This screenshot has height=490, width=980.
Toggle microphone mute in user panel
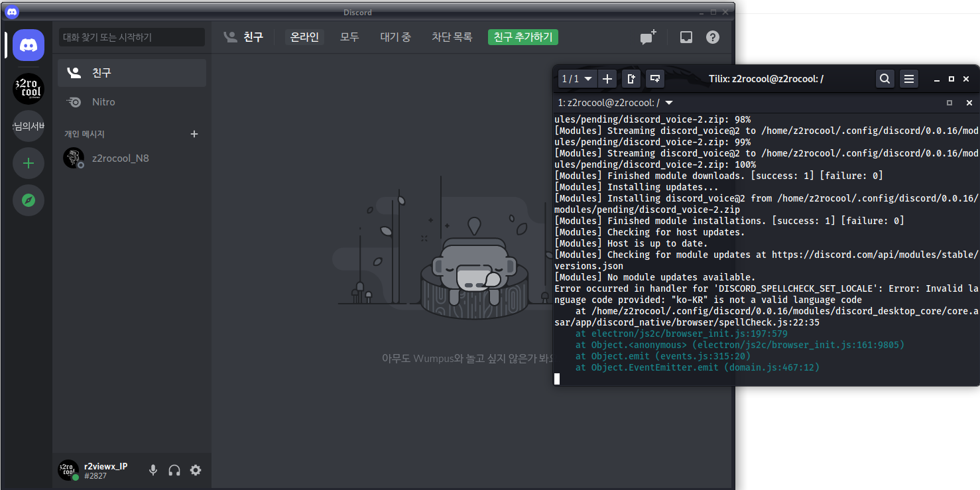(x=153, y=470)
